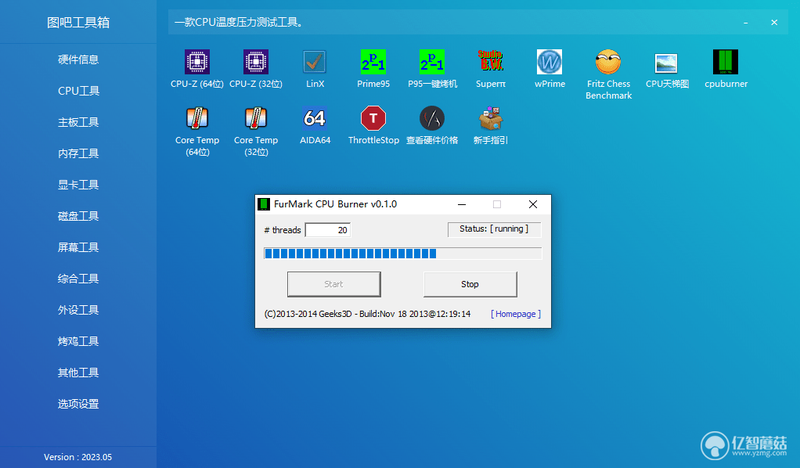Go to the 内存工具 category
This screenshot has width=800, height=468.
point(78,153)
